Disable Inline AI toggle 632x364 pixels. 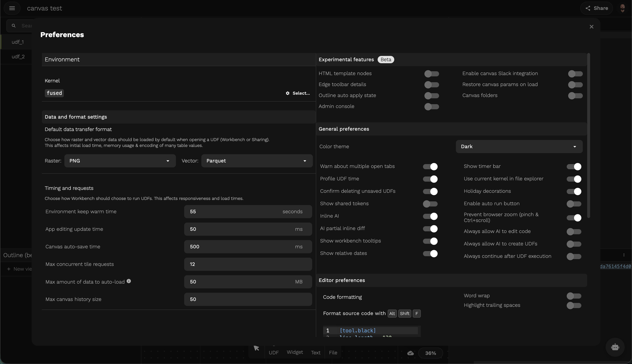[430, 216]
